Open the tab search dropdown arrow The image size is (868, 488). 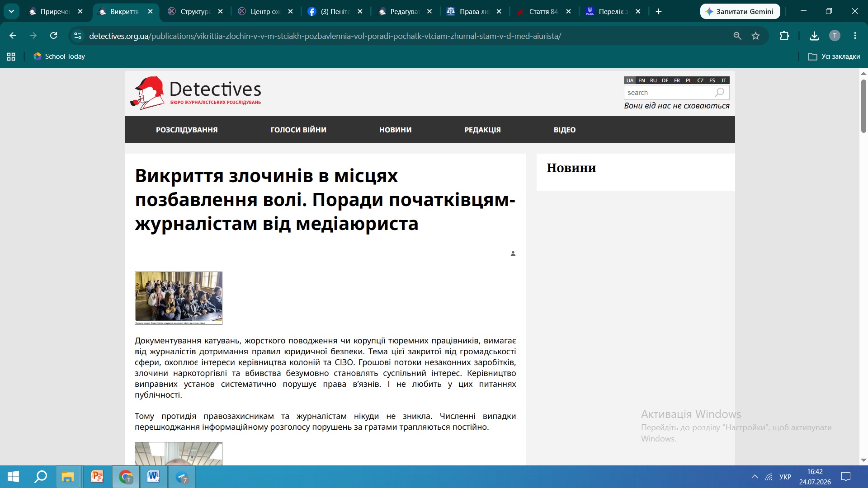pyautogui.click(x=11, y=11)
